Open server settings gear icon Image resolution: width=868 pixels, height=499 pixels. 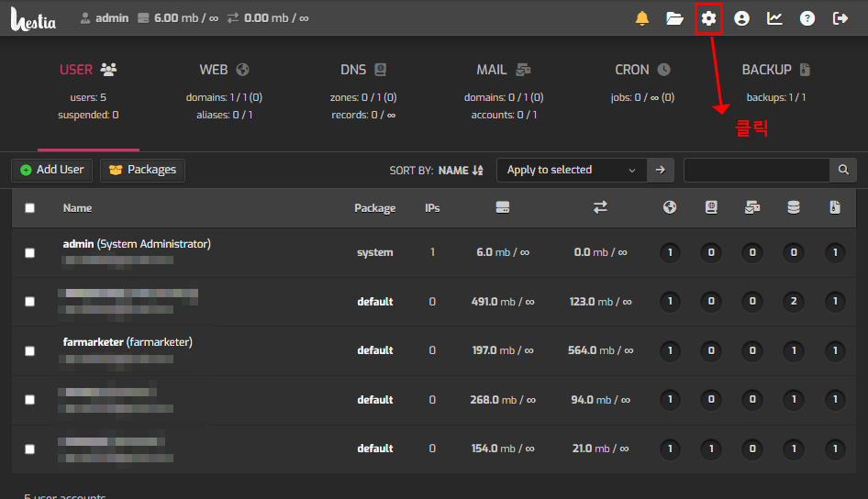pos(708,18)
